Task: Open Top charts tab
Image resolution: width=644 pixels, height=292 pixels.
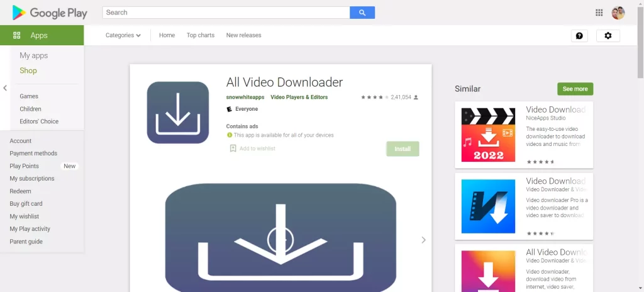Action: pyautogui.click(x=201, y=35)
